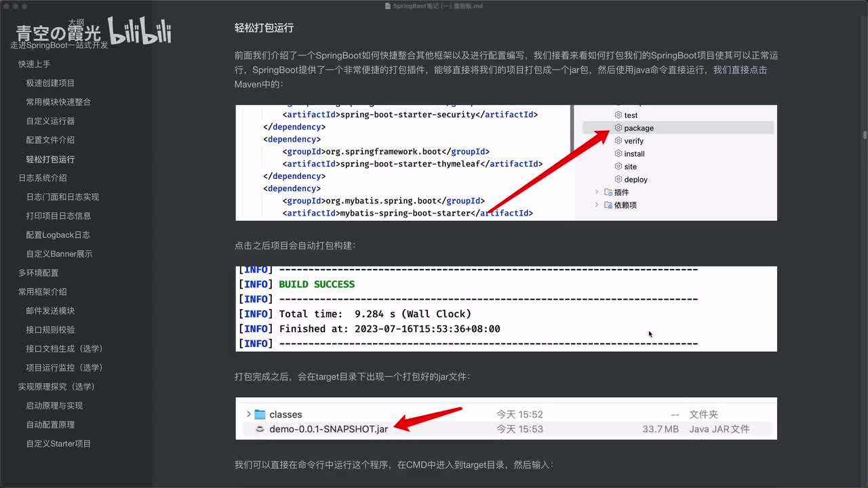Click the demo-0.0.1-SNAPSHOT.jar file listing image
Viewport: 868px width, 488px height.
pos(506,418)
